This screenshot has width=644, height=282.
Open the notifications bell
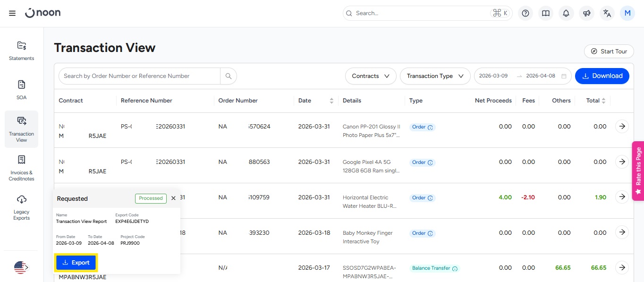tap(566, 13)
